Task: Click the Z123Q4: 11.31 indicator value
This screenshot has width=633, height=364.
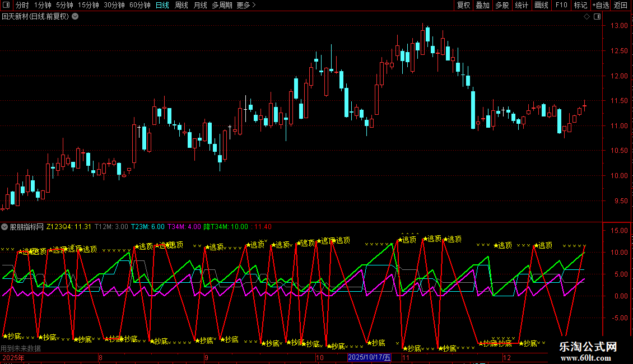Action: (69, 227)
